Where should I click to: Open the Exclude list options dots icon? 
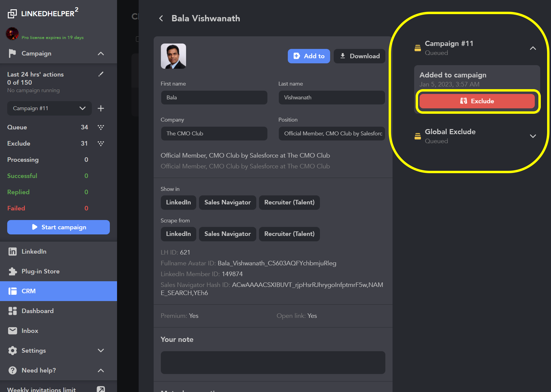point(101,143)
